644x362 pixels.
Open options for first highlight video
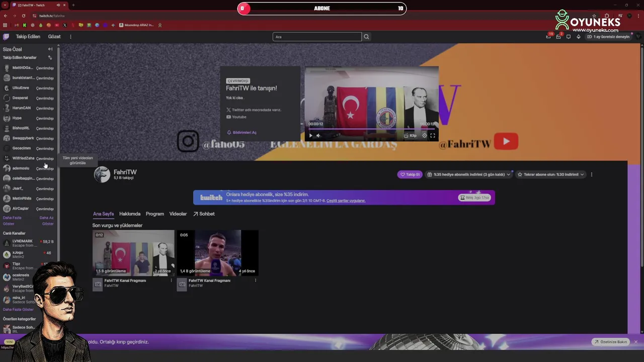coord(171,281)
